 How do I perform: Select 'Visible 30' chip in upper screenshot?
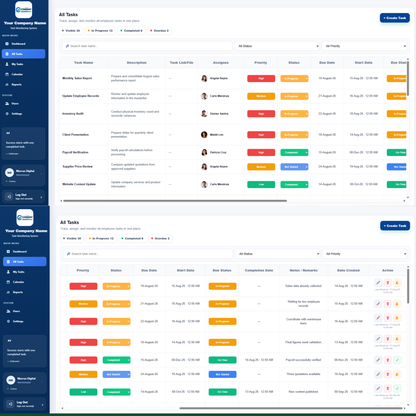71,31
